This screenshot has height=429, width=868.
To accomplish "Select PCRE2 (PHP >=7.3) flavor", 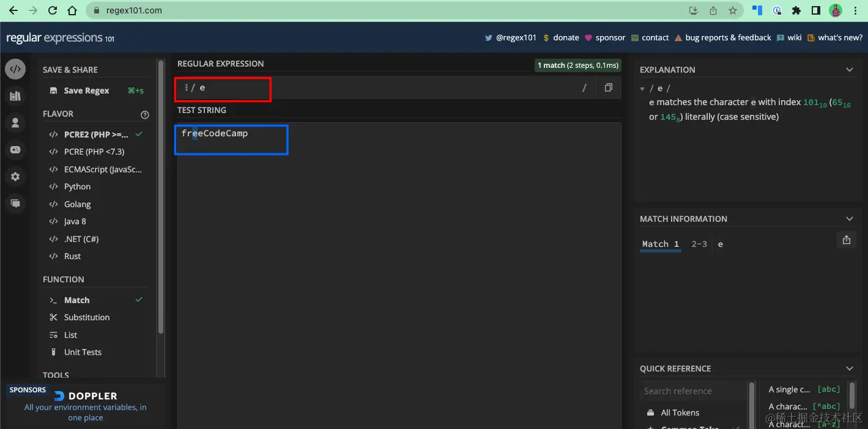I will click(x=95, y=134).
